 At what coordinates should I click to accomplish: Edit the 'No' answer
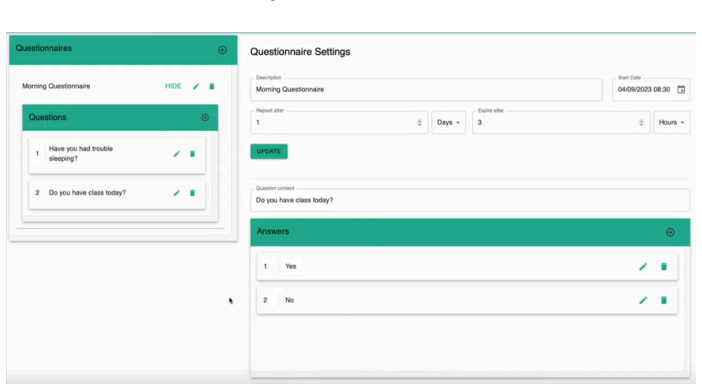[x=643, y=300]
